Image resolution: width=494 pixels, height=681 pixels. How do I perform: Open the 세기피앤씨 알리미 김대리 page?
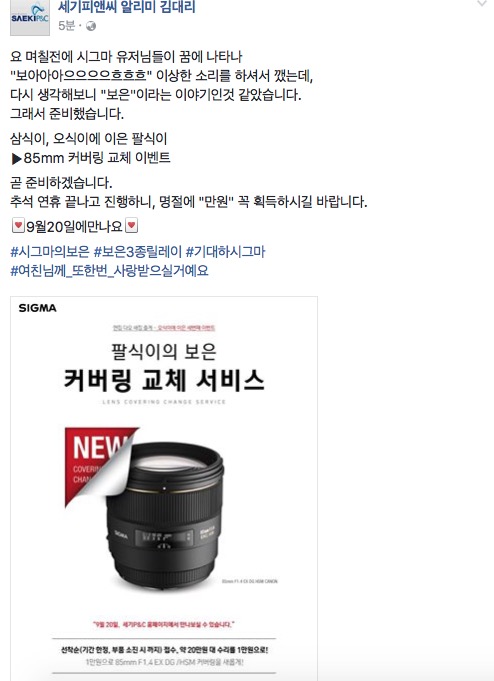pyautogui.click(x=126, y=7)
